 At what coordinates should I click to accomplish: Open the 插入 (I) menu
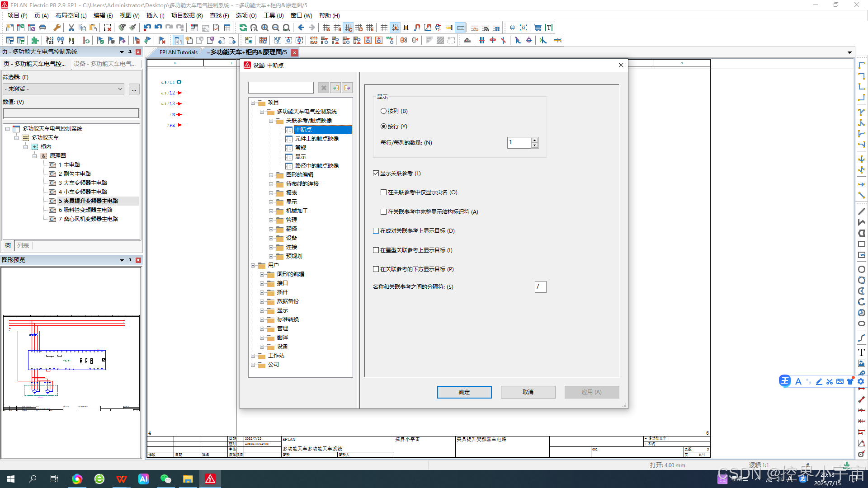click(155, 15)
